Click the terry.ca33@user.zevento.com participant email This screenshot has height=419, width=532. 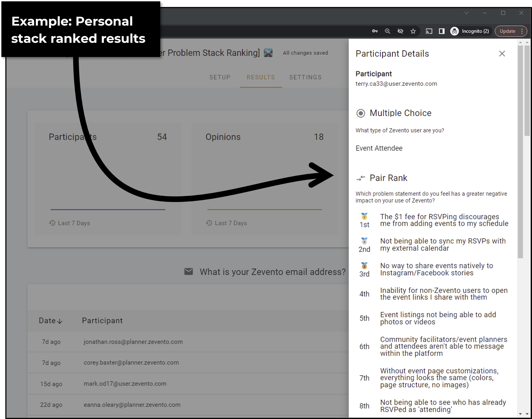396,84
